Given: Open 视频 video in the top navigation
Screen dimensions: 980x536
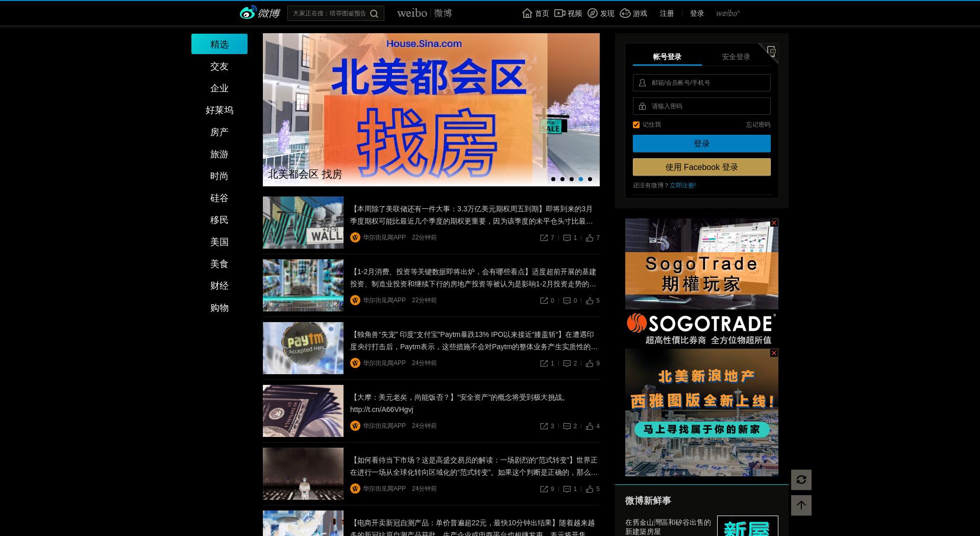Looking at the screenshot, I should click(568, 13).
